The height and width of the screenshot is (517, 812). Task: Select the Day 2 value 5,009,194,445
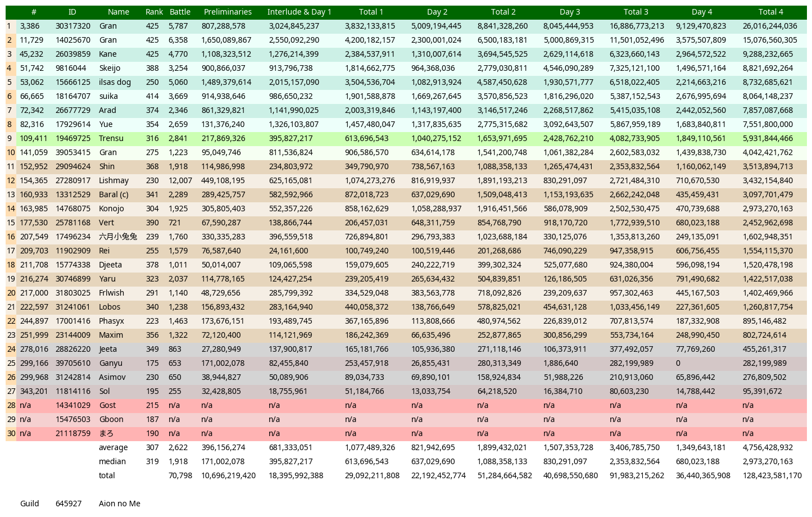[436, 26]
